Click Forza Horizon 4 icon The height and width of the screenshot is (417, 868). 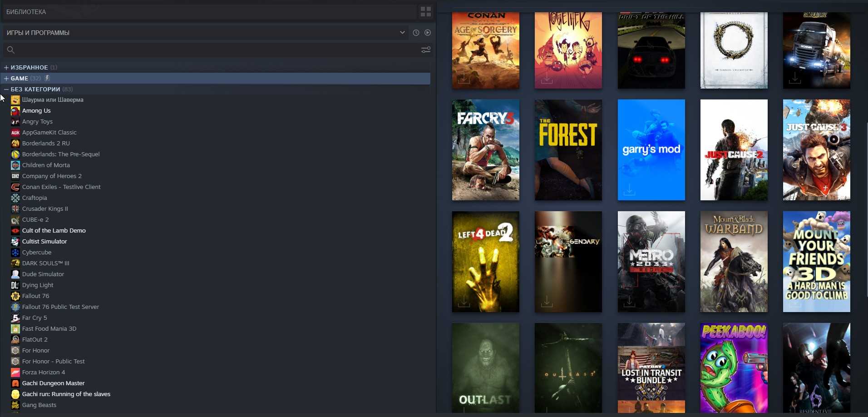coord(15,372)
